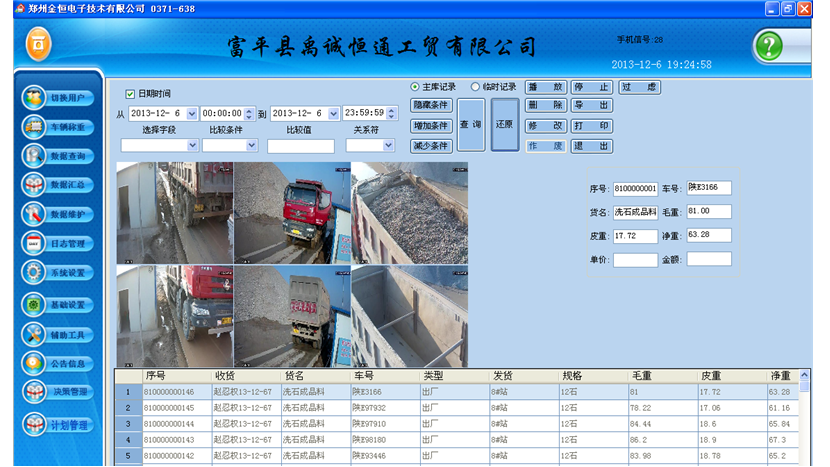Expand the 关系符 (relation operator) dropdown
The image size is (830, 467).
coord(388,146)
